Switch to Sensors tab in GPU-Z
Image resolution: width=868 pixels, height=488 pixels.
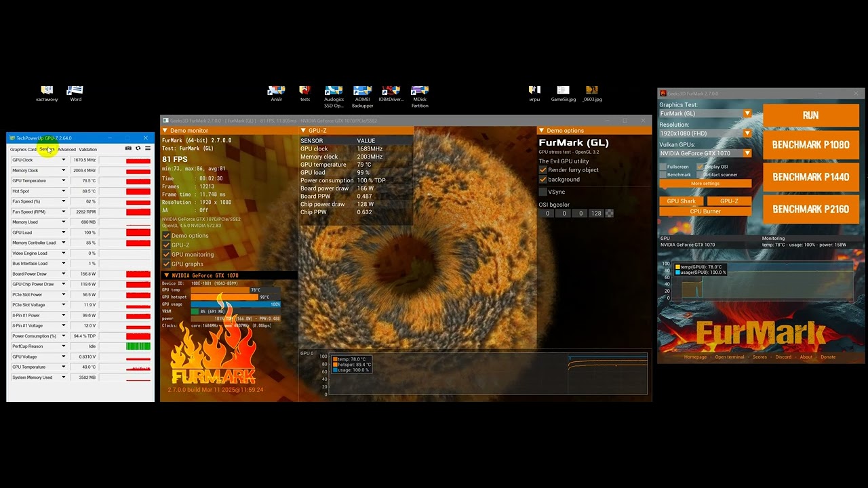tap(46, 150)
